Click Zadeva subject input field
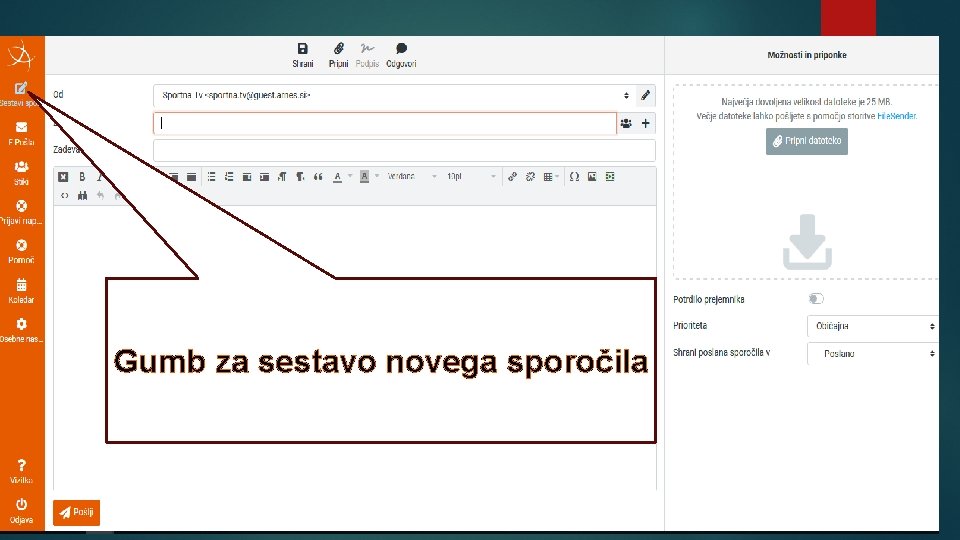 click(404, 150)
